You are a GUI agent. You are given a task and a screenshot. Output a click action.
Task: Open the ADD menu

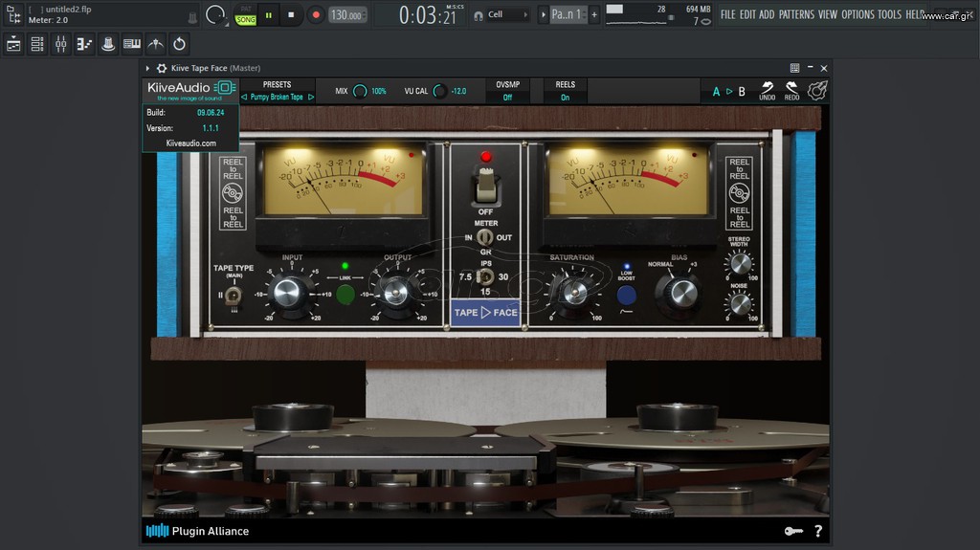(767, 14)
